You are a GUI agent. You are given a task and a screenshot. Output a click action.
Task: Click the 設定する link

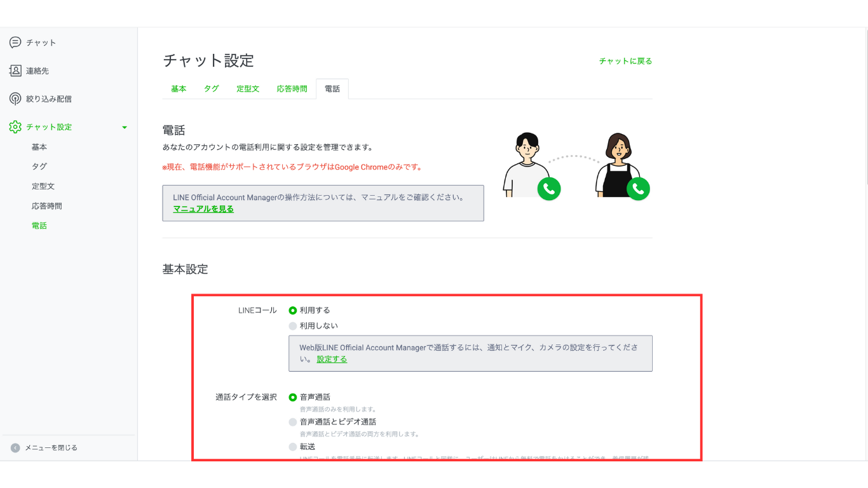(332, 359)
